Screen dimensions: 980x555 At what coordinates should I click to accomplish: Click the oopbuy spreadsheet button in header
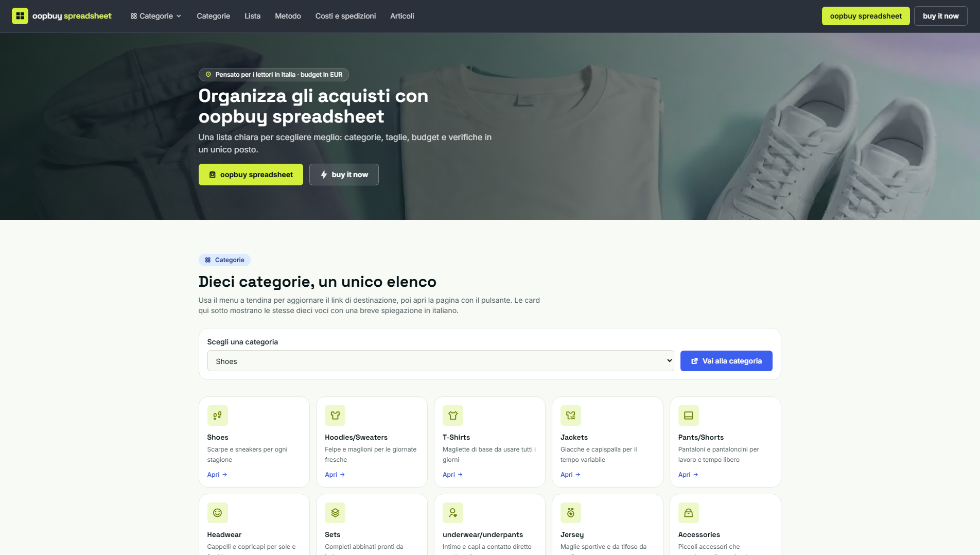coord(866,16)
